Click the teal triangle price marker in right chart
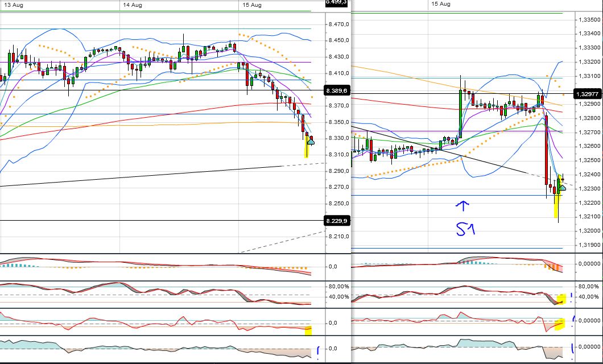This screenshot has height=364, width=603. pyautogui.click(x=562, y=188)
